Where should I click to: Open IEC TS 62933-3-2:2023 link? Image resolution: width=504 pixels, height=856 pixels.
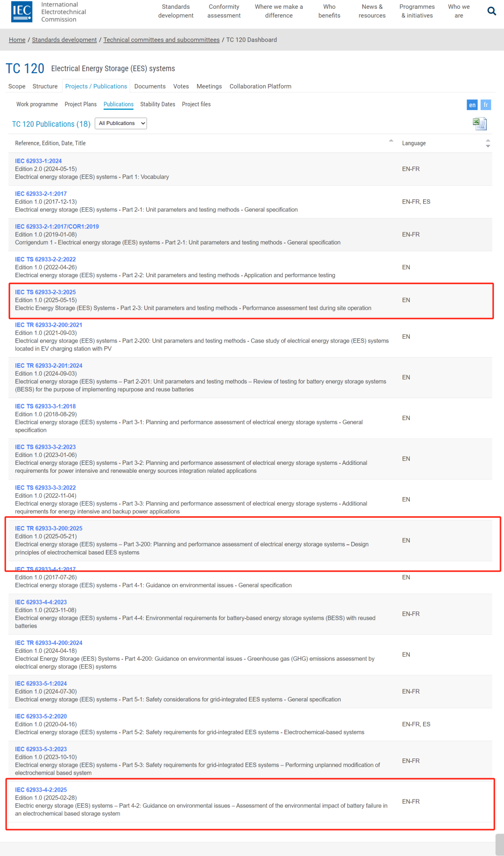pos(45,447)
